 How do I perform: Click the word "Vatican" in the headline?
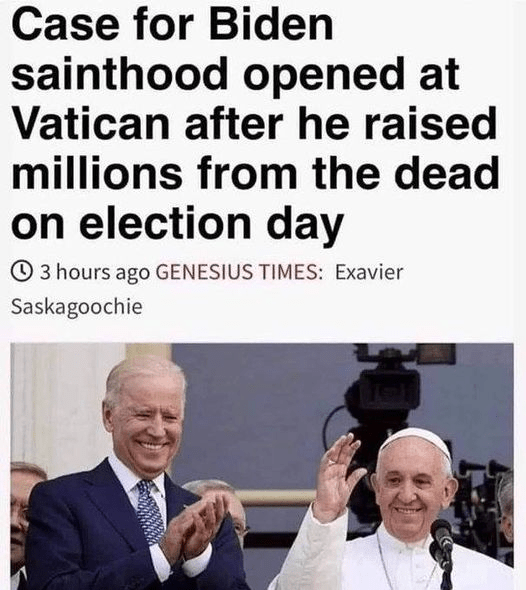tap(91, 122)
